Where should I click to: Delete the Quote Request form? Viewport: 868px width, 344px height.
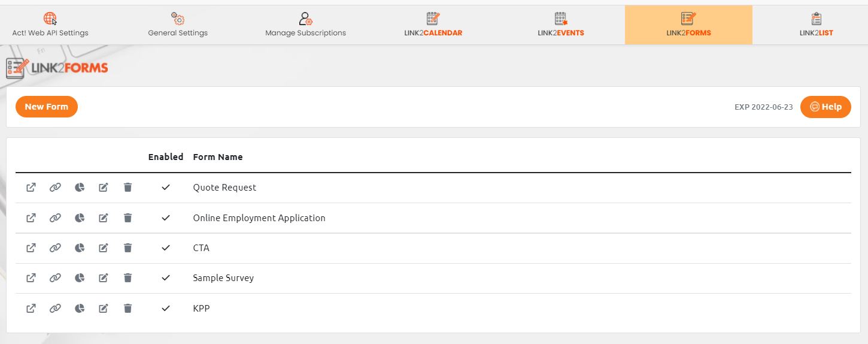pyautogui.click(x=128, y=188)
